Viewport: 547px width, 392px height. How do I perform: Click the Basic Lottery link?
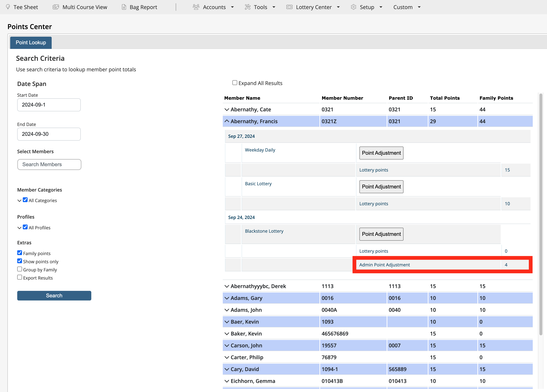click(x=258, y=184)
